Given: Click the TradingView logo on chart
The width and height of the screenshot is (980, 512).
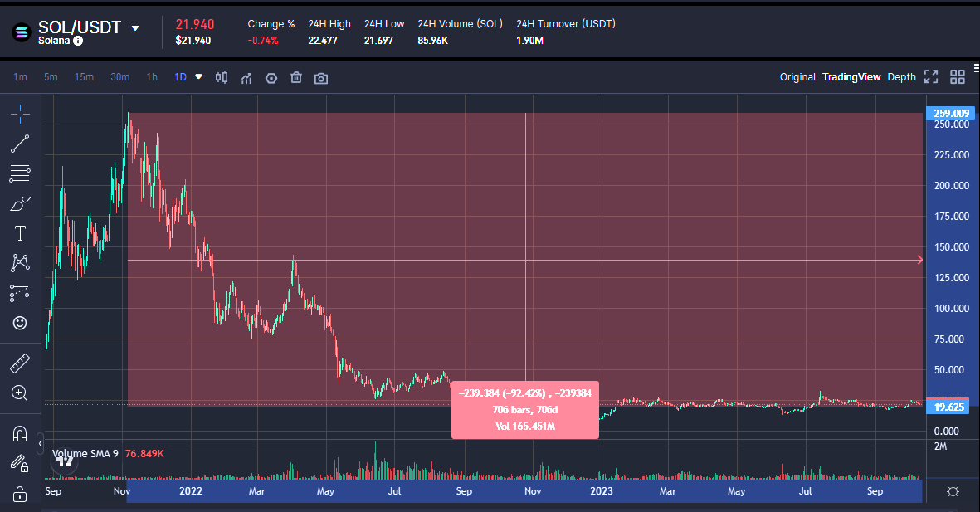Looking at the screenshot, I should 64,462.
